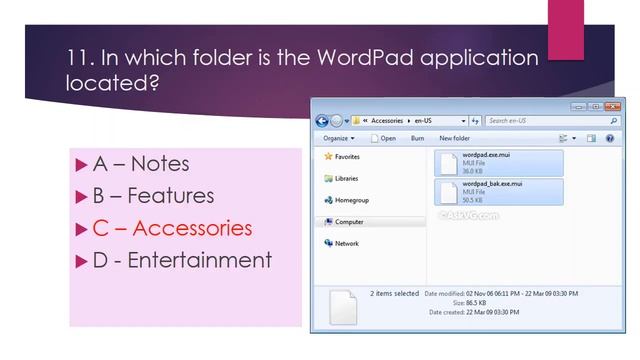
Task: Click answer option C – Accessories
Action: pyautogui.click(x=172, y=228)
